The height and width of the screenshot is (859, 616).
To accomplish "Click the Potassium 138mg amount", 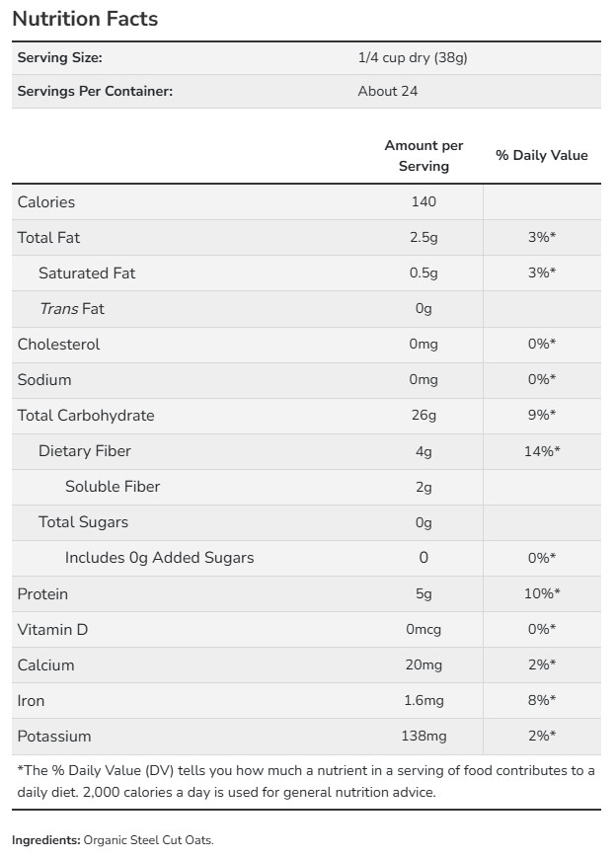I will (423, 737).
